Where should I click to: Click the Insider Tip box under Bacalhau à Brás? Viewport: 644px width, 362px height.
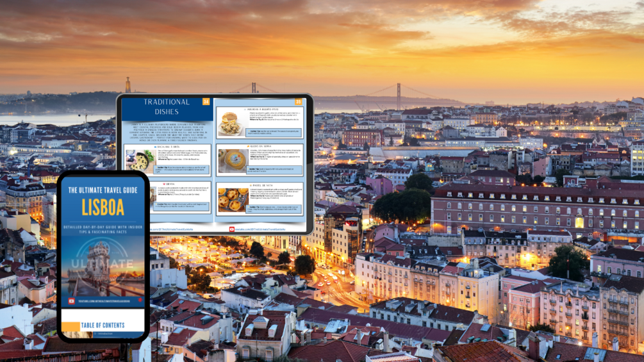click(181, 170)
